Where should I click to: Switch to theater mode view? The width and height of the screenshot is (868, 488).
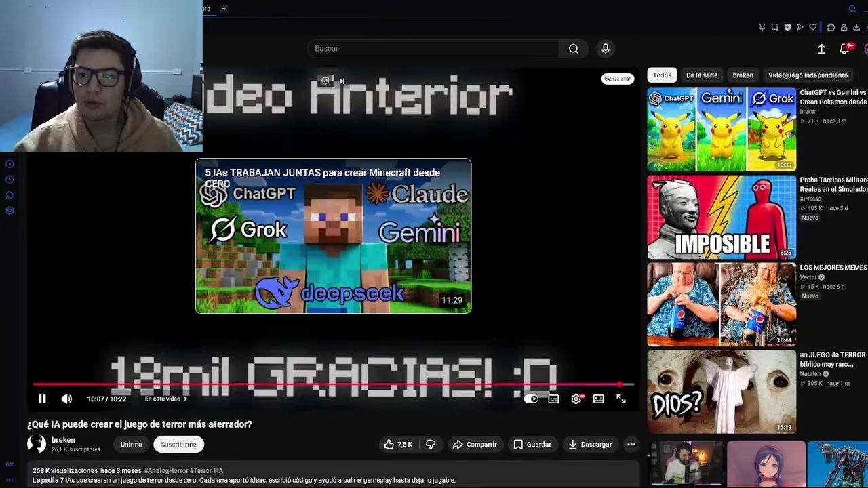(598, 399)
